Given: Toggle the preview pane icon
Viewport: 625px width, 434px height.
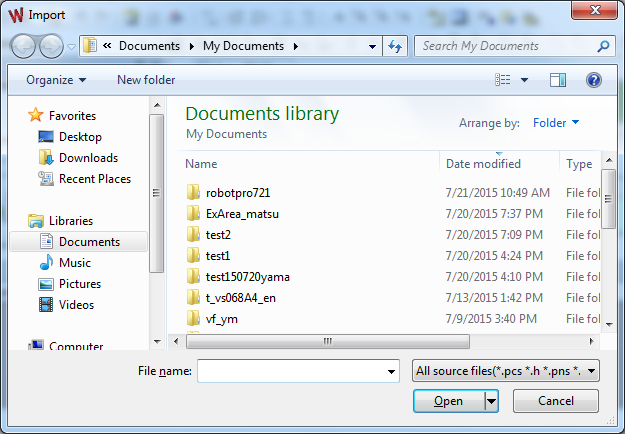Looking at the screenshot, I should coord(558,80).
